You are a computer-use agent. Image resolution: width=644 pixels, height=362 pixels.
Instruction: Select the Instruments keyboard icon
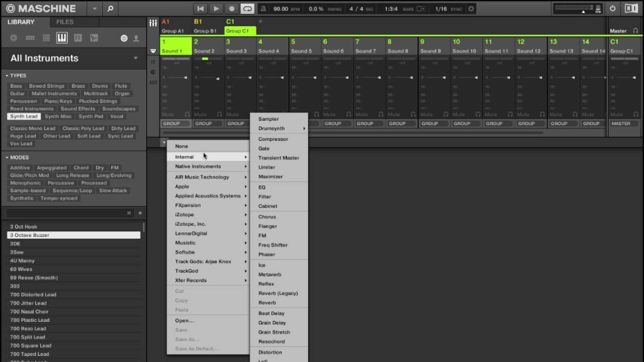(x=62, y=38)
